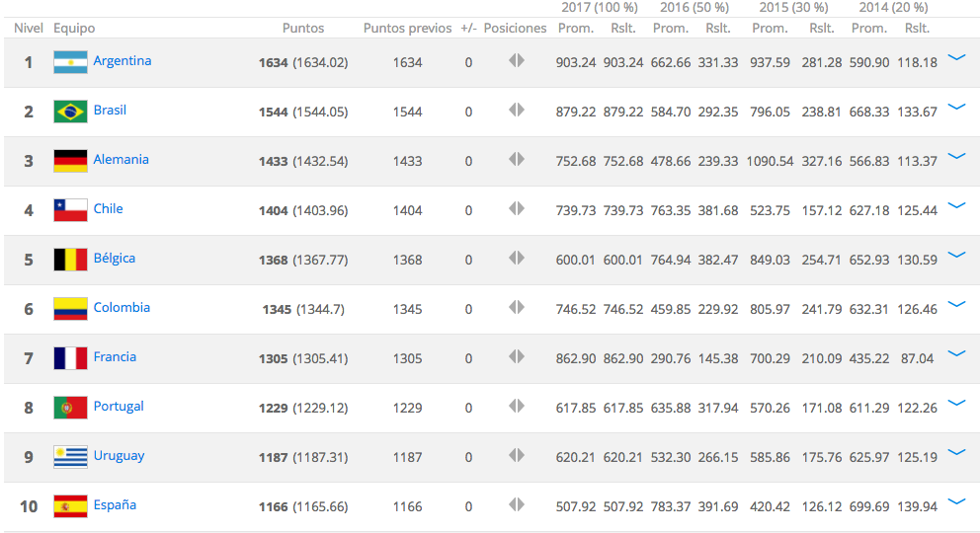Click the Puntos previos column header
Viewport: 980px width, 533px height.
click(407, 29)
